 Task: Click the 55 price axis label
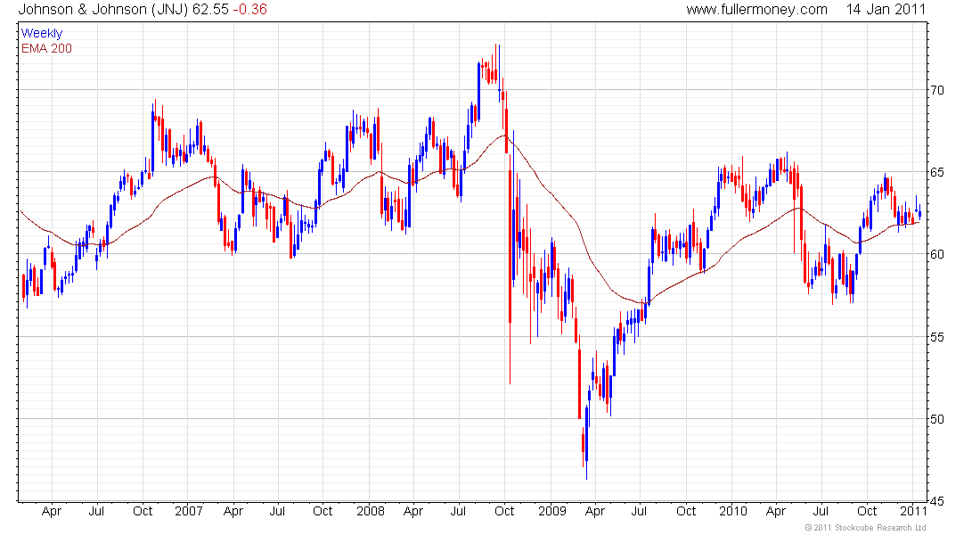tap(937, 337)
